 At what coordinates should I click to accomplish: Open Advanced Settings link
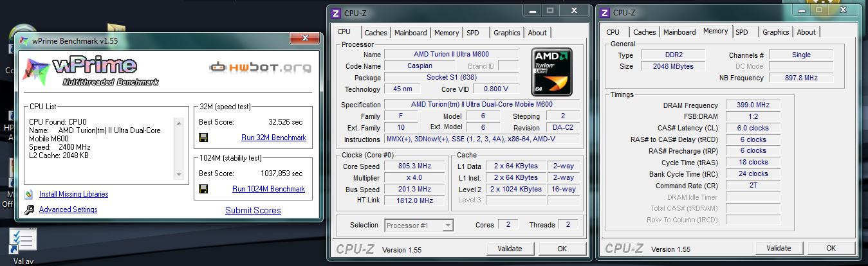click(68, 209)
